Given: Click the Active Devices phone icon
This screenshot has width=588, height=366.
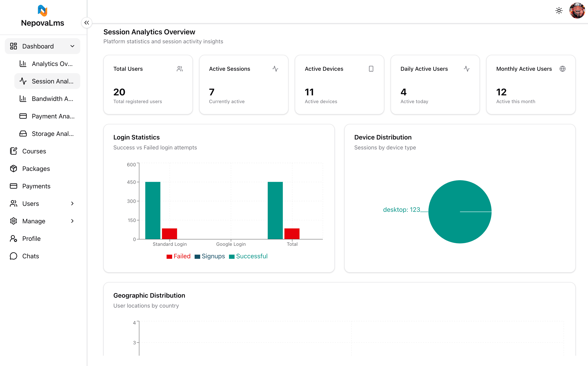Looking at the screenshot, I should [371, 69].
